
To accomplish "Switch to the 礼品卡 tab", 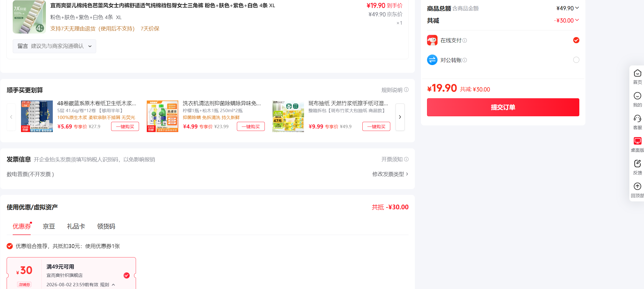I will pos(76,226).
